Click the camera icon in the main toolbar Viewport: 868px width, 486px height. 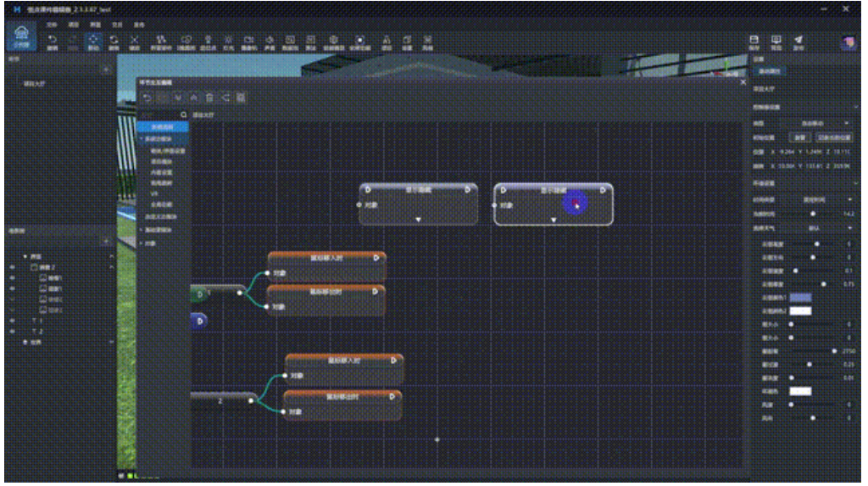coord(249,42)
